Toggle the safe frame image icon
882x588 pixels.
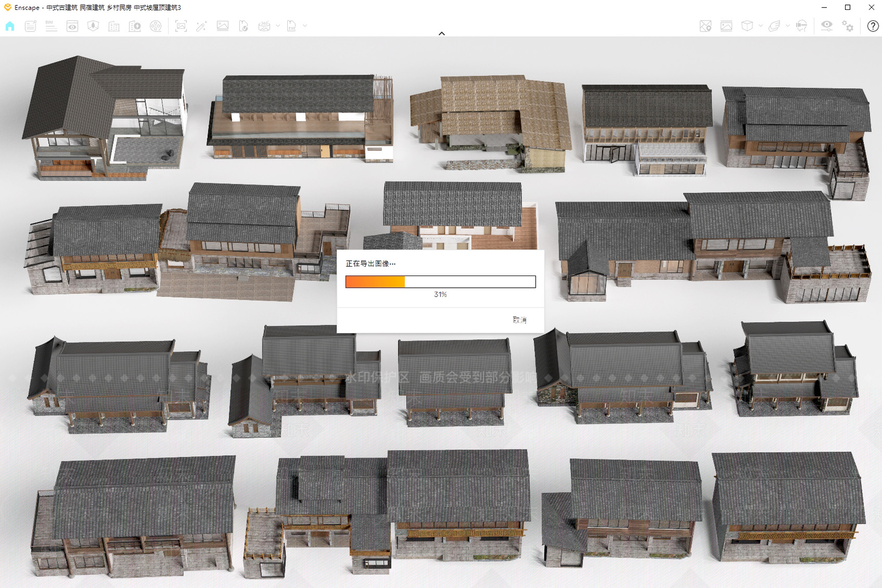[x=727, y=26]
